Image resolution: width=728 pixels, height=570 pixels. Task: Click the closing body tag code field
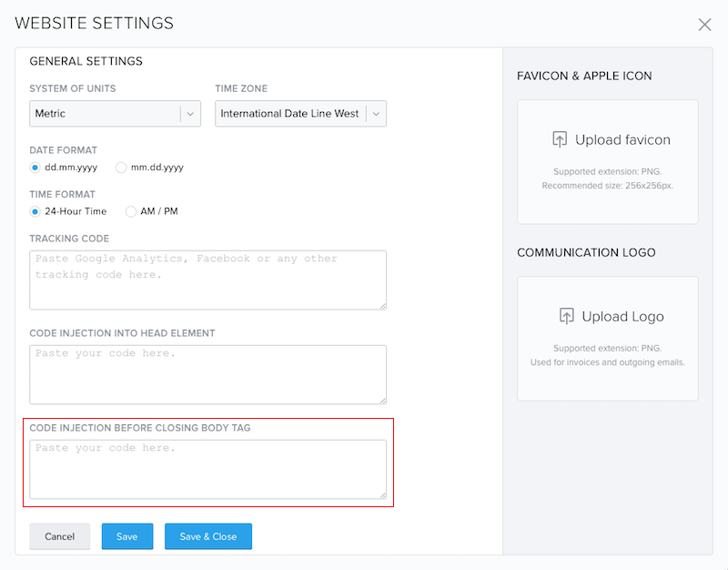(207, 469)
